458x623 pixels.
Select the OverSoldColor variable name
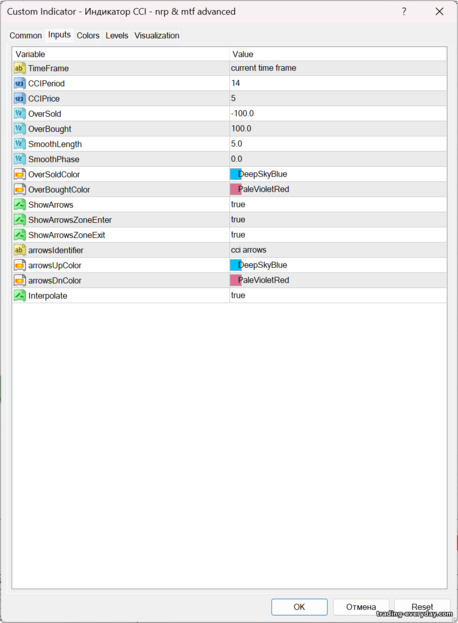click(x=54, y=174)
